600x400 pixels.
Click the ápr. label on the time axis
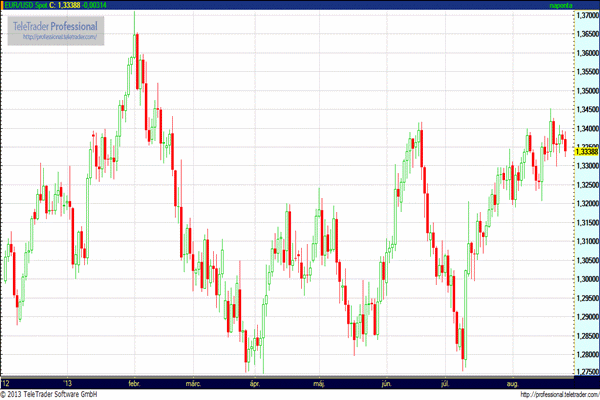coord(254,383)
